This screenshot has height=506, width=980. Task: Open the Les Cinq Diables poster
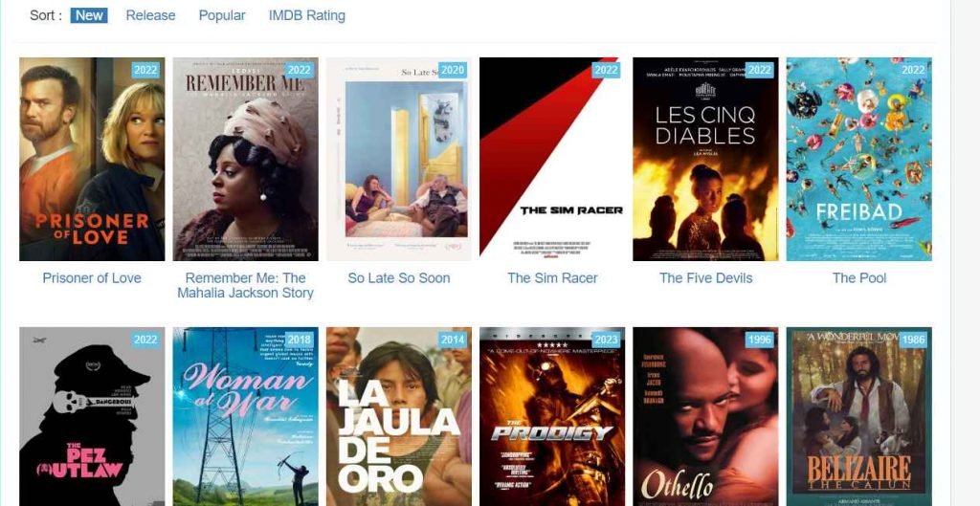[705, 160]
